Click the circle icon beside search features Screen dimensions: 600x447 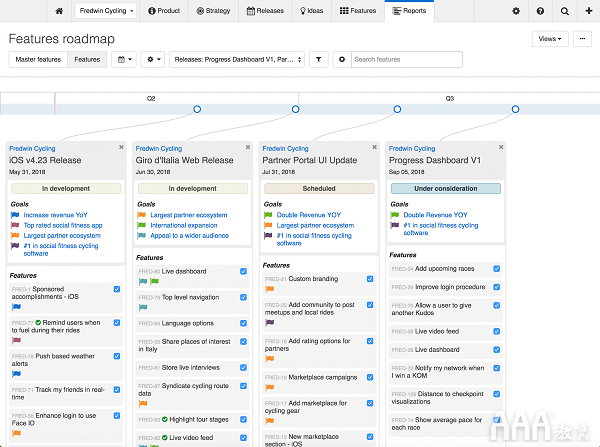pos(342,59)
